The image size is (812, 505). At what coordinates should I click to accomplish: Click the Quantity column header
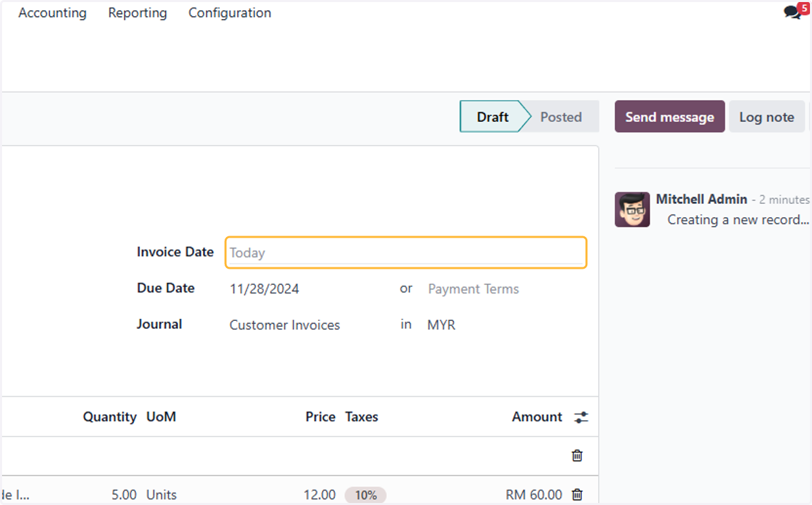pos(110,417)
